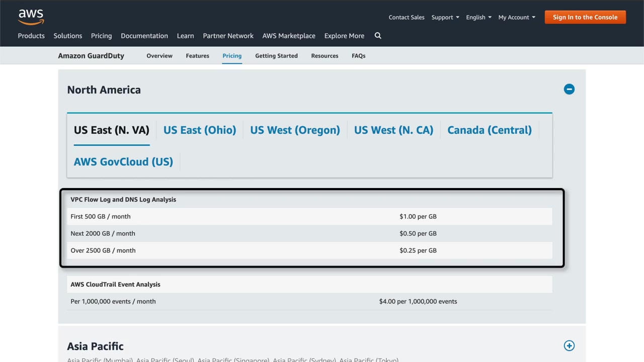Switch to US West (N. CA) tab
Viewport: 644px width, 362px height.
click(393, 130)
